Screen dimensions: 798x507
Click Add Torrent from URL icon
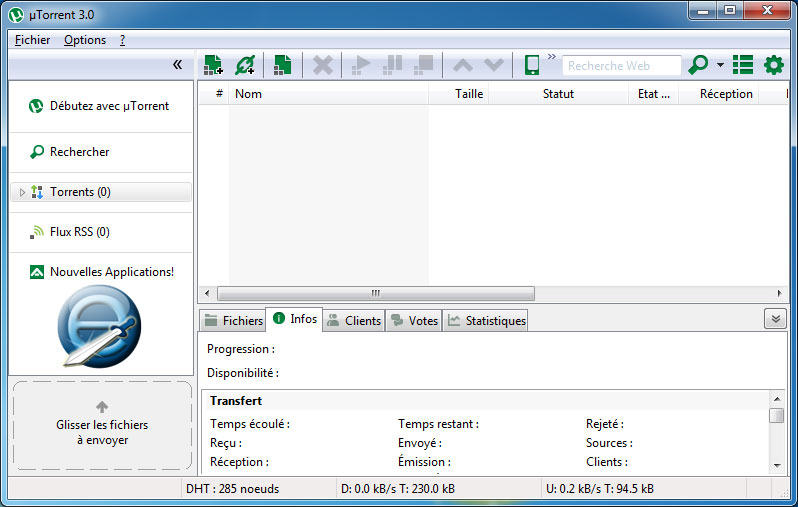245,65
